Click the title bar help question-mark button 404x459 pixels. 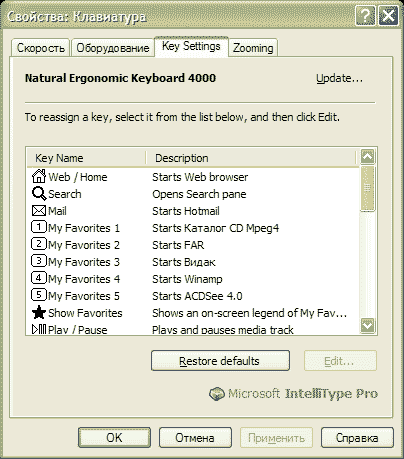365,16
